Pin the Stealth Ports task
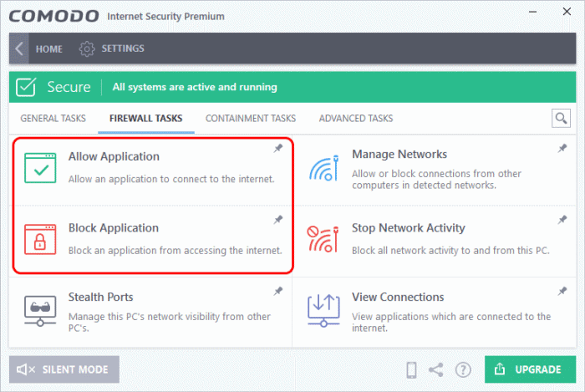This screenshot has height=392, width=585. pos(278,291)
